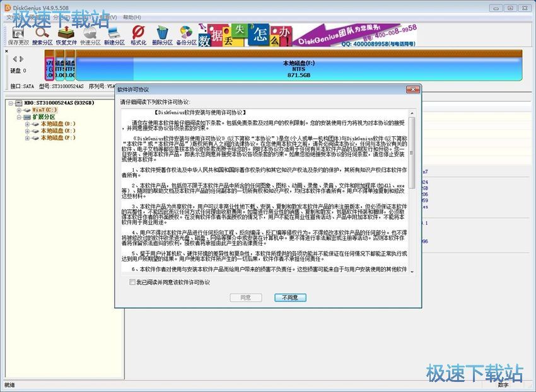Click scroll-down arrow of license text
Image resolution: width=536 pixels, height=392 pixels.
click(x=412, y=272)
